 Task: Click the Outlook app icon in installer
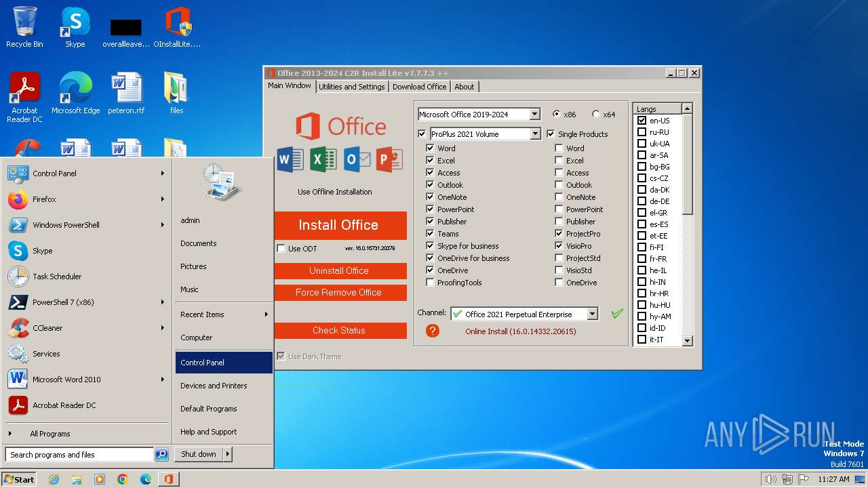[357, 160]
